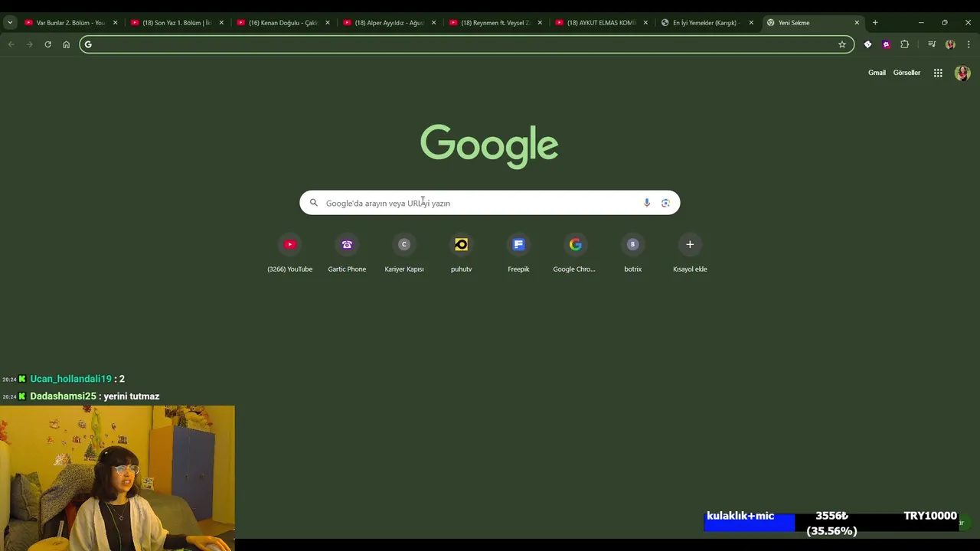The image size is (980, 551).
Task: Close the Son Yaz 1. Bölüm tab
Action: click(x=221, y=23)
